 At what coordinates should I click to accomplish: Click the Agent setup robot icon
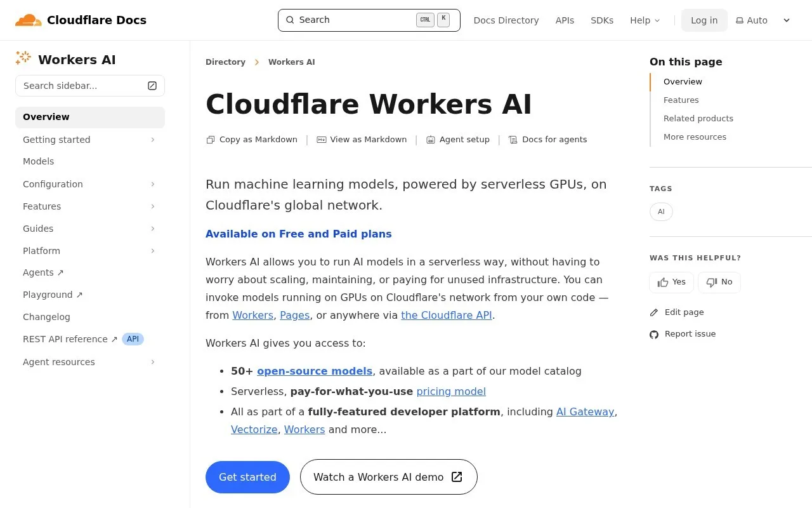[x=431, y=140]
